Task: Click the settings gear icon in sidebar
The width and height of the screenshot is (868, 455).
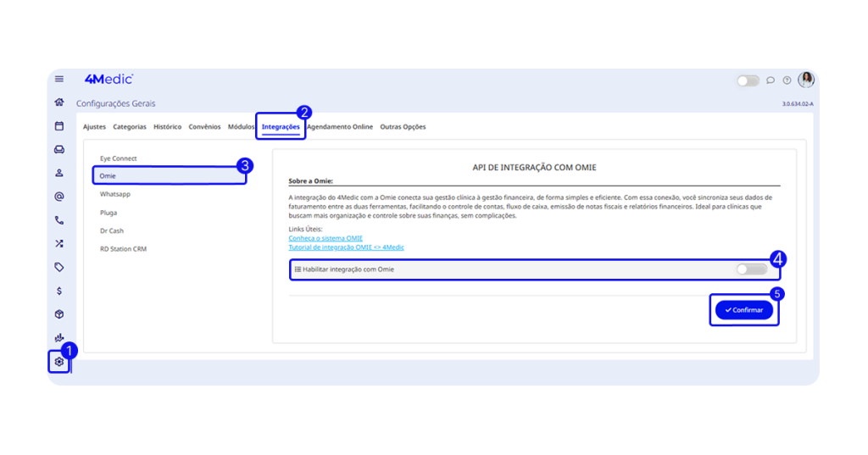Action: (59, 362)
